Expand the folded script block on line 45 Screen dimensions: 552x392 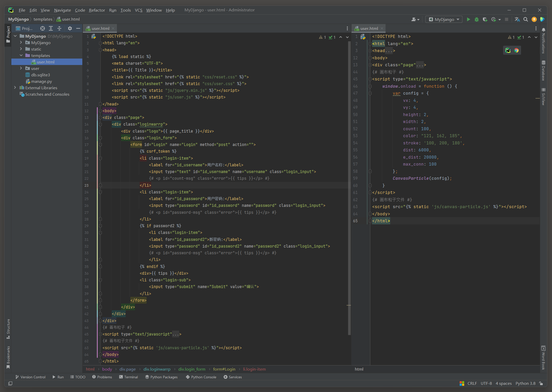(100, 334)
